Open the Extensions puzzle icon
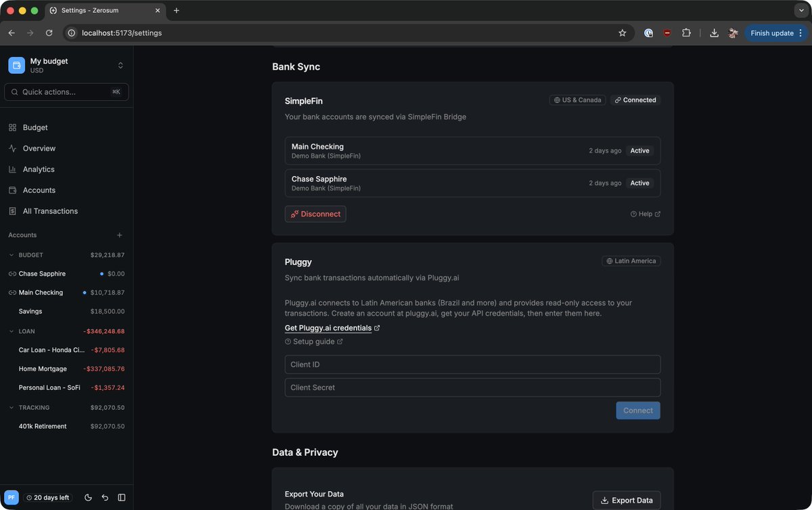The height and width of the screenshot is (510, 812). coord(686,33)
